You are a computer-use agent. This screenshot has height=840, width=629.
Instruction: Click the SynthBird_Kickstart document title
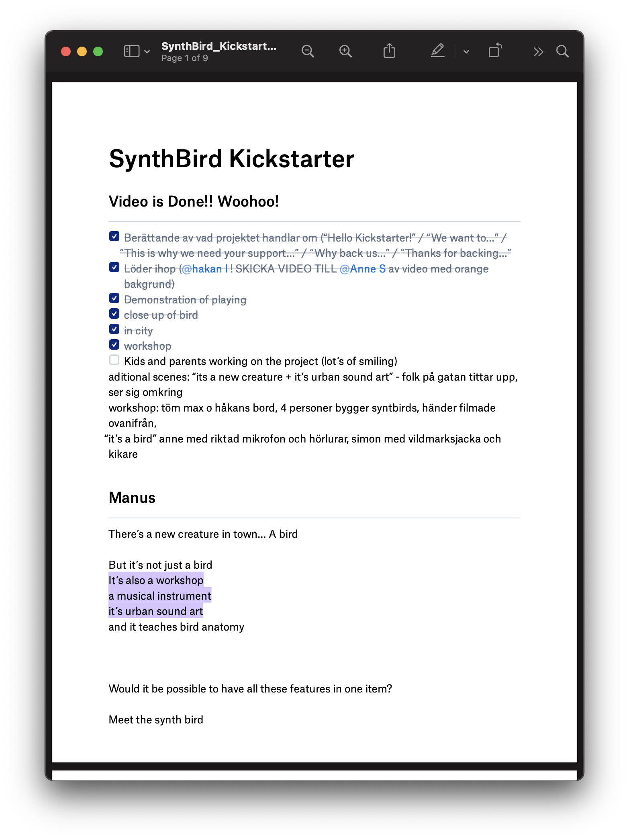pos(219,46)
